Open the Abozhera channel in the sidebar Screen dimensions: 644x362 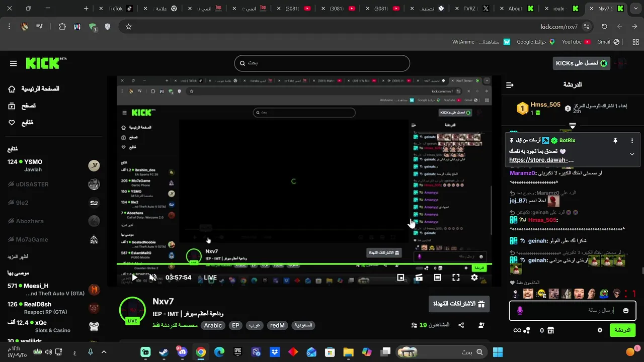[x=53, y=221]
